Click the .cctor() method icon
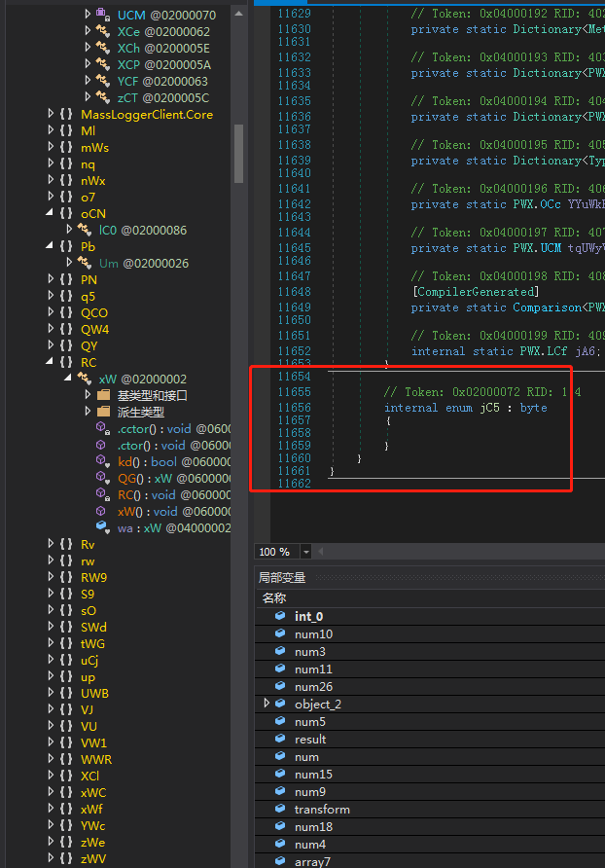This screenshot has width=605, height=868. (102, 428)
